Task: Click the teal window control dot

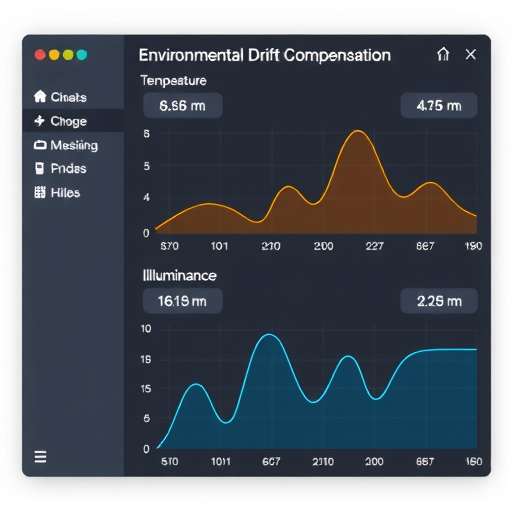Action: (x=82, y=55)
